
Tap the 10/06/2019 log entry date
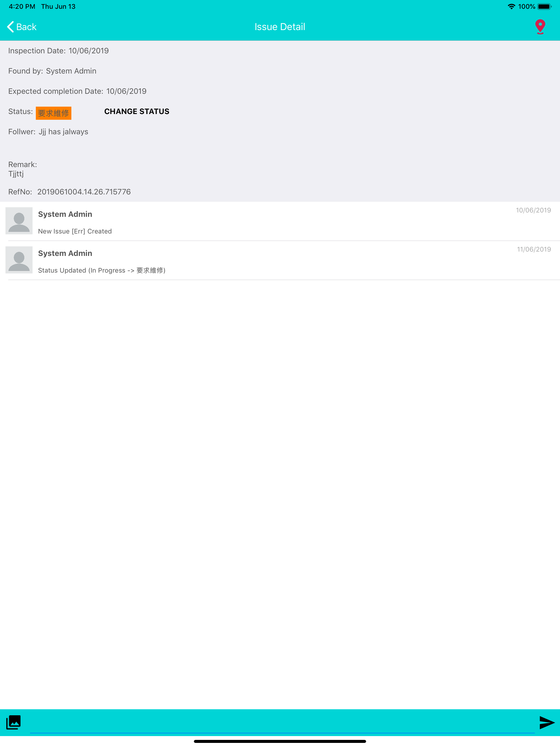(533, 210)
